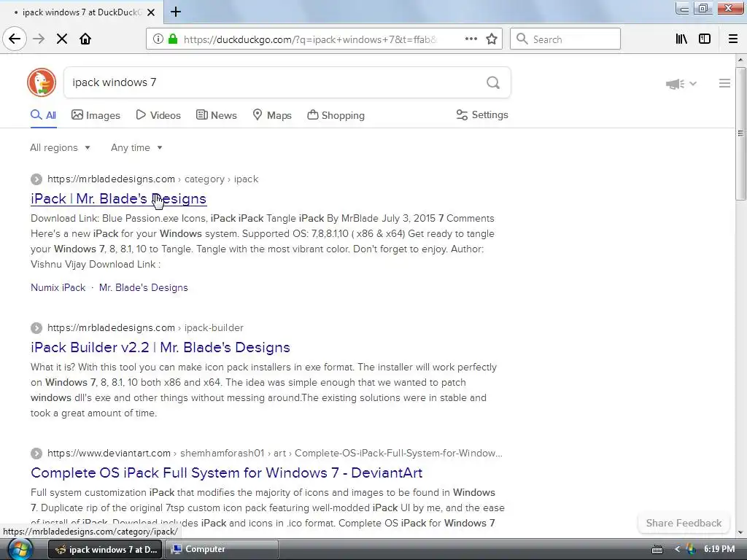Open the Home page icon
747x560 pixels.
coord(85,39)
